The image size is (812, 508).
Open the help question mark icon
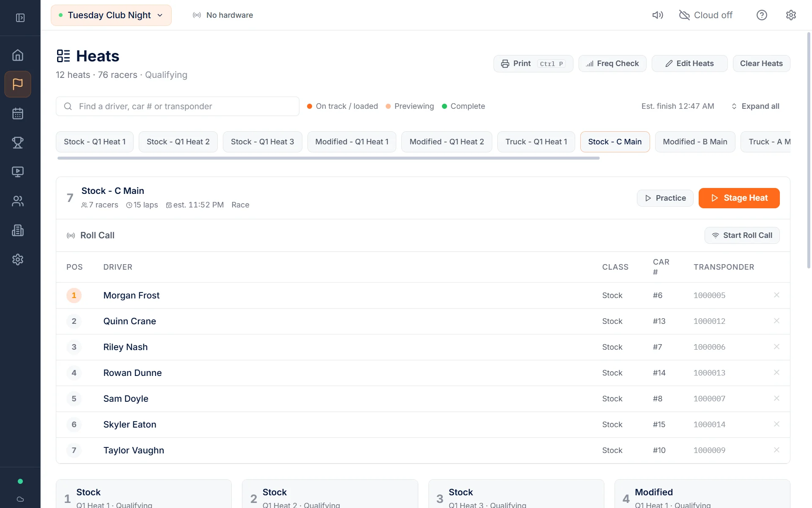click(x=762, y=15)
